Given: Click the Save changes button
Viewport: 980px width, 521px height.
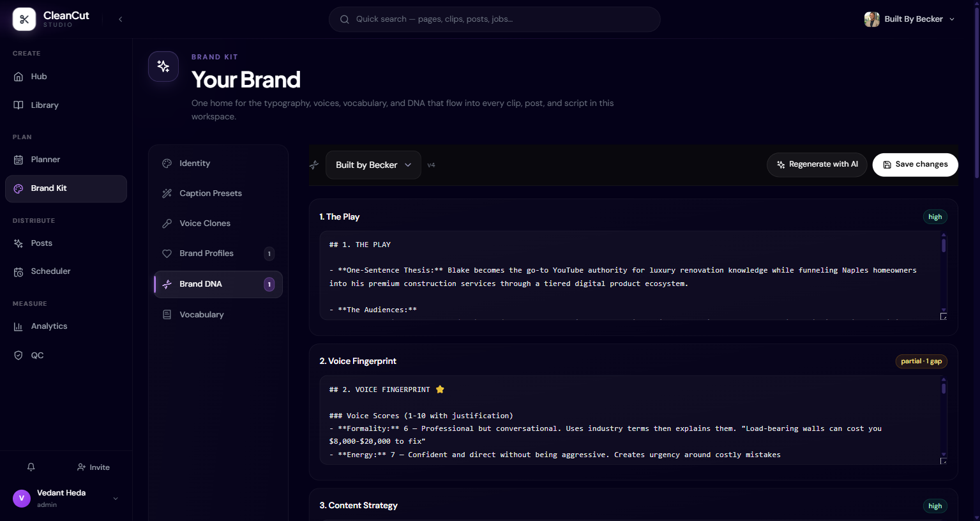Looking at the screenshot, I should point(916,165).
